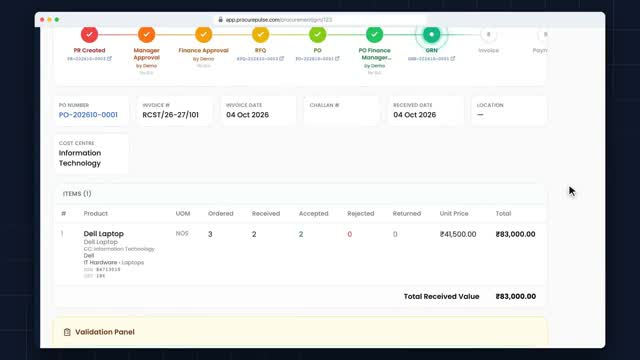This screenshot has width=640, height=360.
Task: Click the CC: Information Technology item line
Action: click(x=119, y=249)
